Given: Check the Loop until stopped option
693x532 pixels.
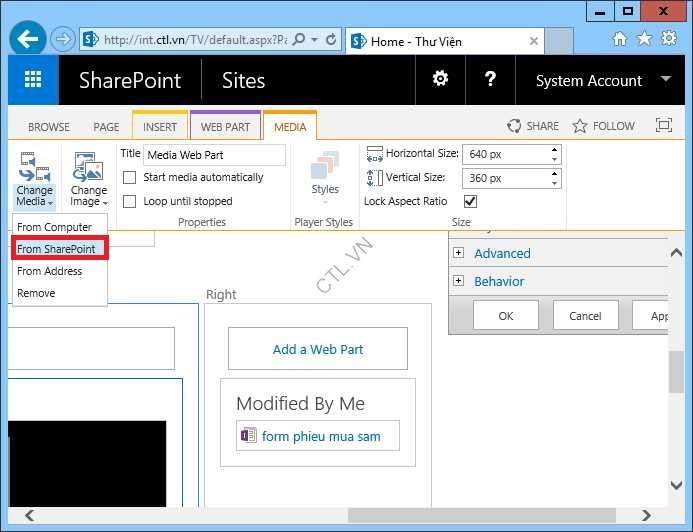Looking at the screenshot, I should click(x=129, y=201).
